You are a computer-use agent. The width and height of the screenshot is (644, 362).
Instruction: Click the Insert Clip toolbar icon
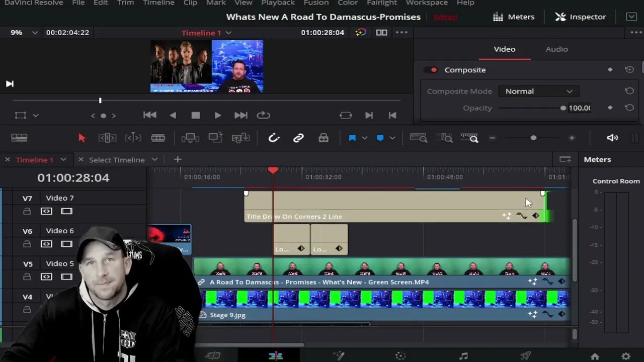tap(191, 138)
